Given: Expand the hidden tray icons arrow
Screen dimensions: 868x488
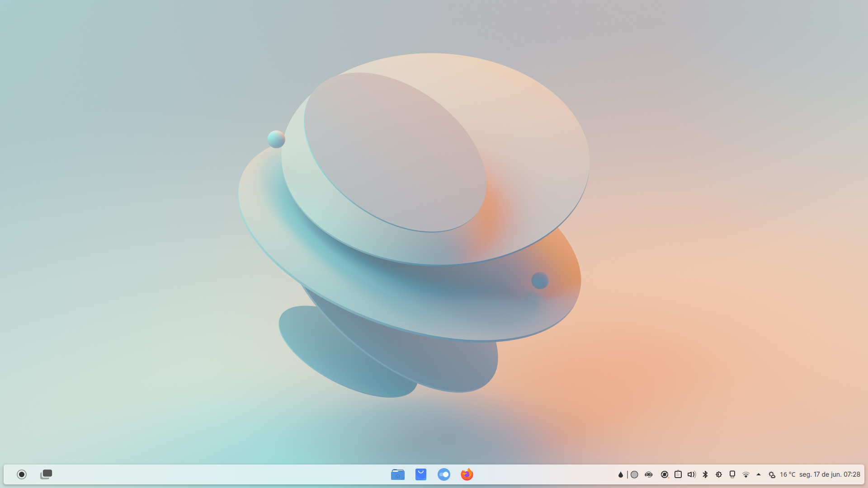Looking at the screenshot, I should (x=759, y=474).
